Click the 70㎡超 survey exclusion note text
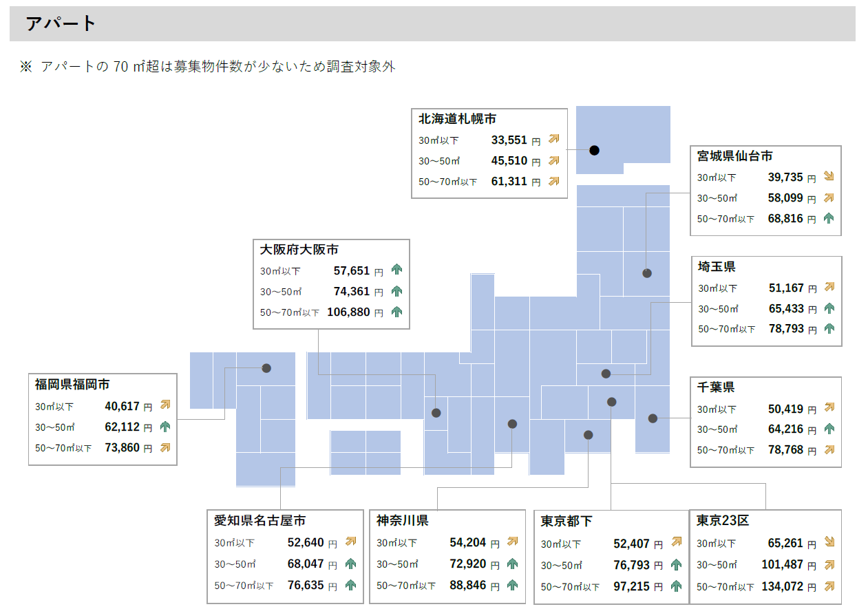 218,67
